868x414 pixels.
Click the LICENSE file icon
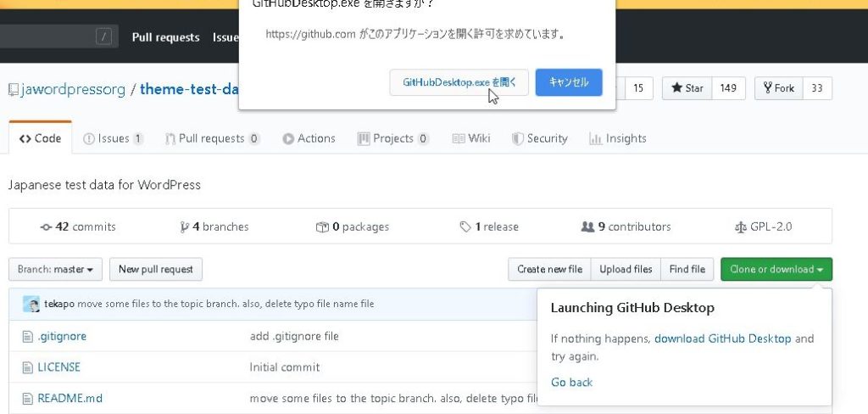pyautogui.click(x=27, y=367)
